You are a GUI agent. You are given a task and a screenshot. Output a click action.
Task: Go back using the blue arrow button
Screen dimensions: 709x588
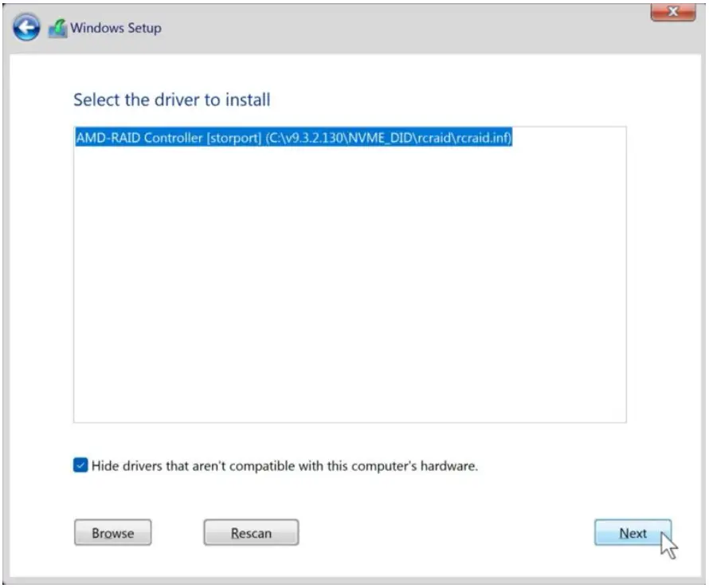pos(26,28)
